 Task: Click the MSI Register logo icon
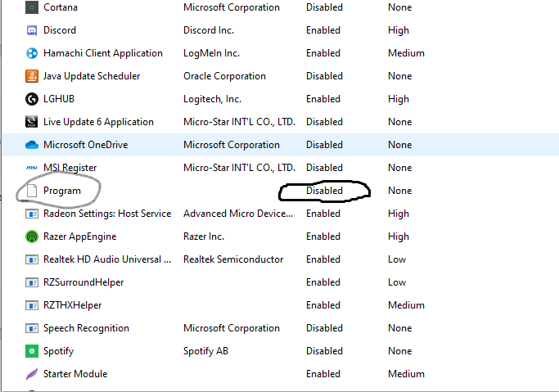pos(32,168)
